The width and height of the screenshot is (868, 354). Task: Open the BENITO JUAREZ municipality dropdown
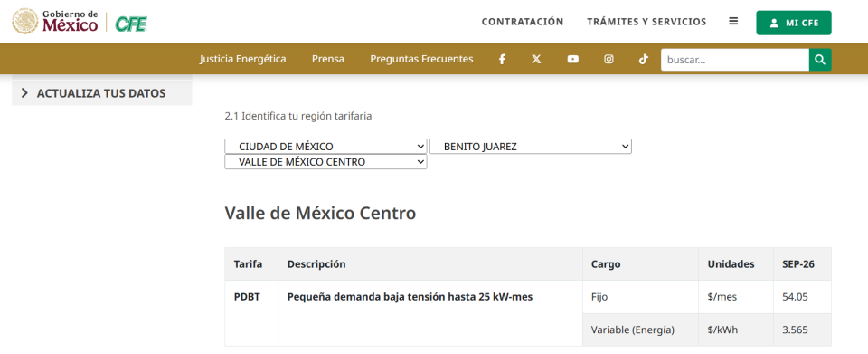531,147
